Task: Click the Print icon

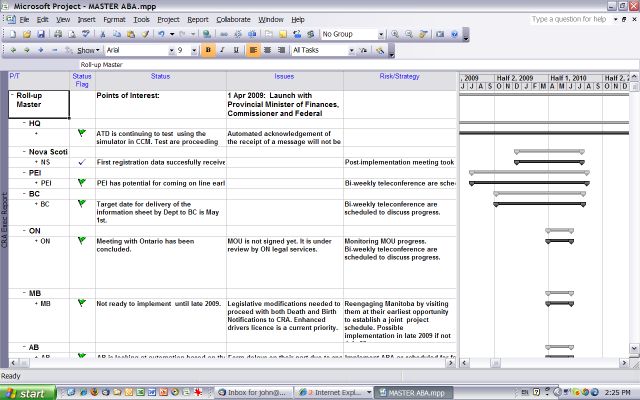Action: click(58, 35)
